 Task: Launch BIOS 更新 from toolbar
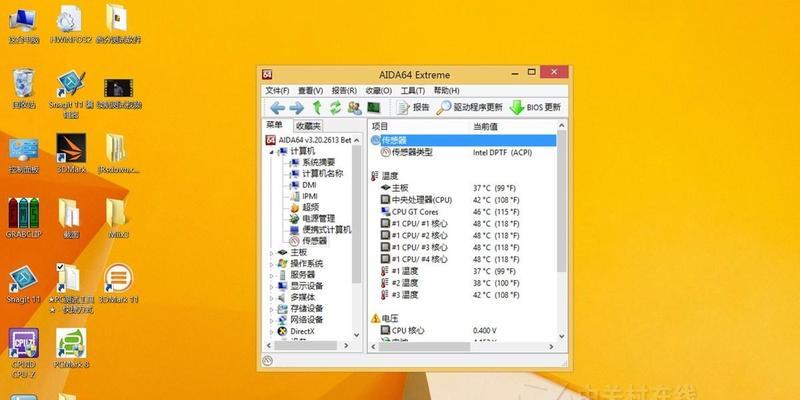coord(536,108)
